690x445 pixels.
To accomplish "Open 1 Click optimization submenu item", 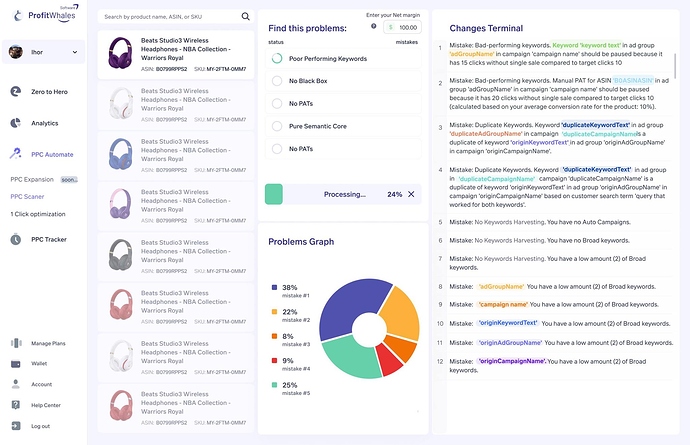I will pos(38,214).
